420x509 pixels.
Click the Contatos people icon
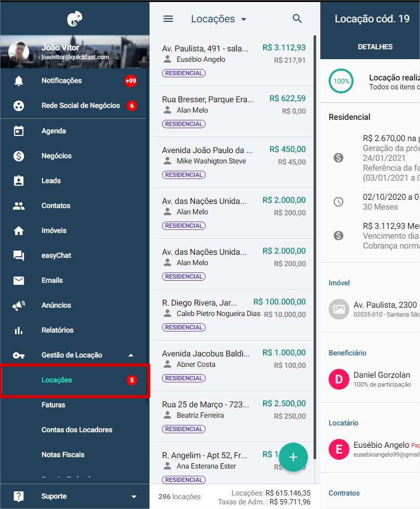click(19, 205)
